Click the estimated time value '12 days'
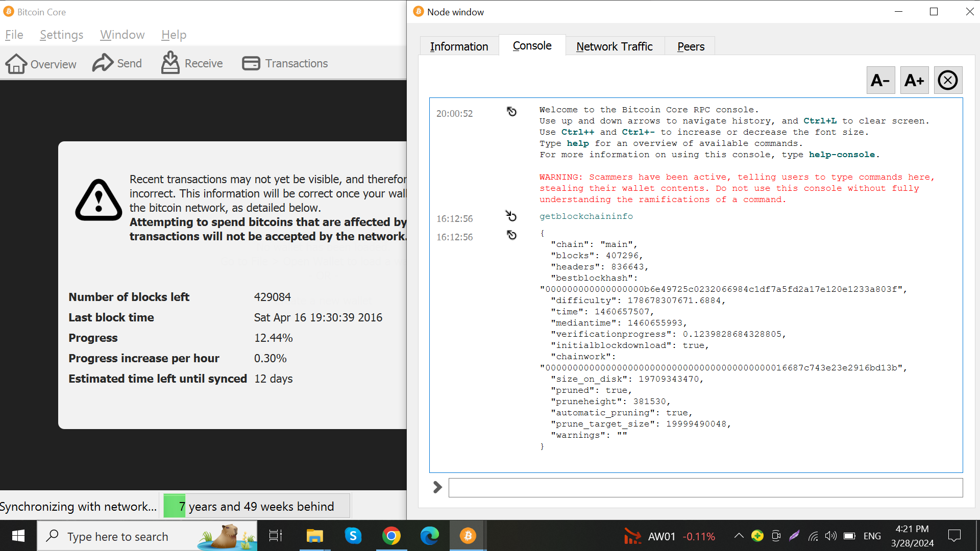Screen dimensions: 980x551 274,379
